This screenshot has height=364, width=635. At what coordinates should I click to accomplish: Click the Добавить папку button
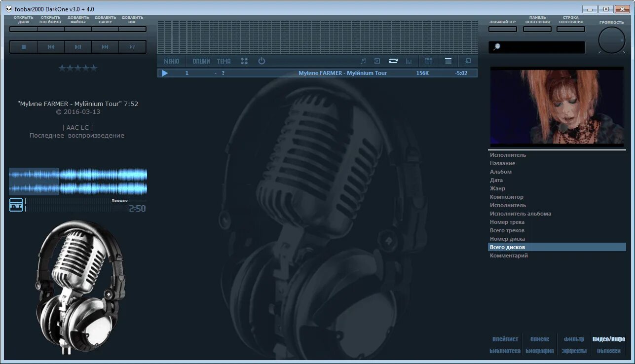[105, 29]
